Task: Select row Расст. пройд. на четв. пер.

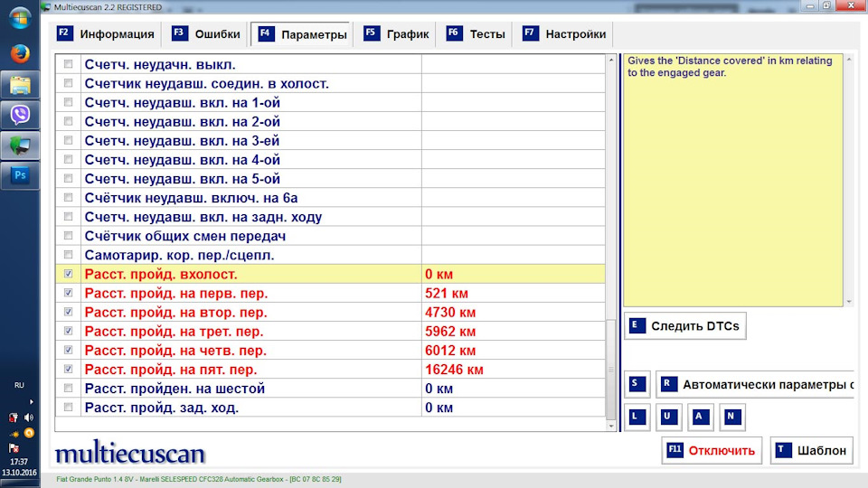Action: click(x=330, y=351)
